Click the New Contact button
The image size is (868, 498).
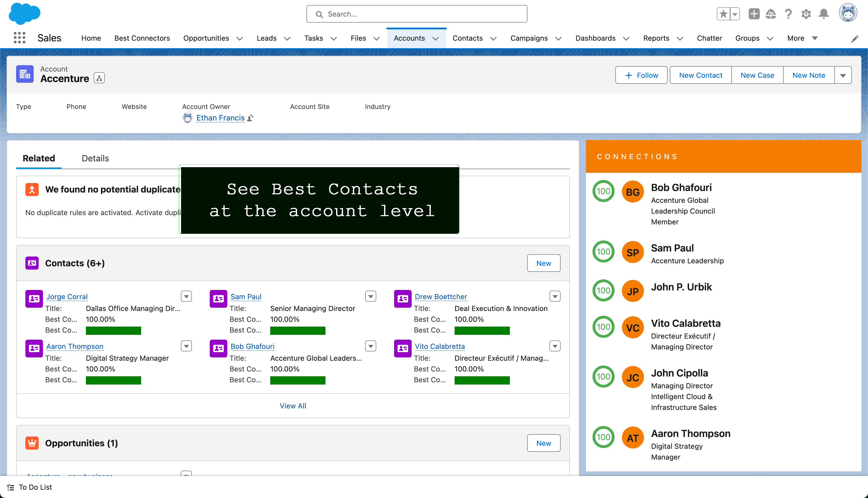click(x=700, y=75)
